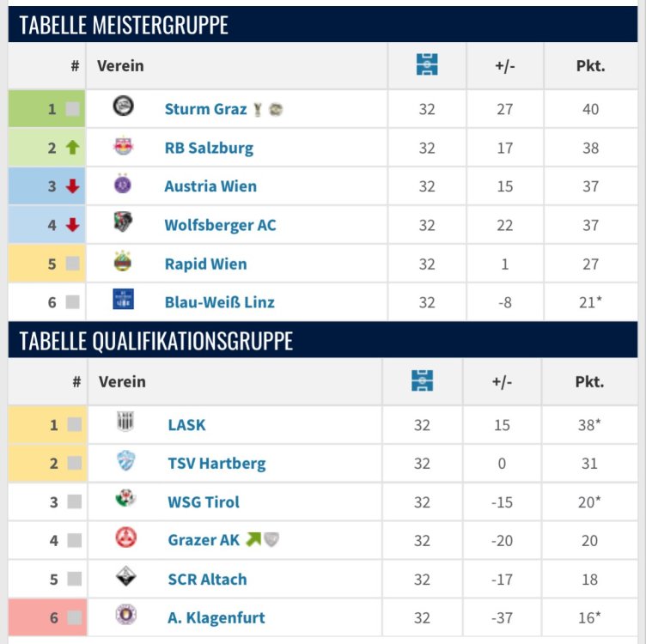
Task: Click the WSG Tirol club crest
Action: click(x=126, y=501)
